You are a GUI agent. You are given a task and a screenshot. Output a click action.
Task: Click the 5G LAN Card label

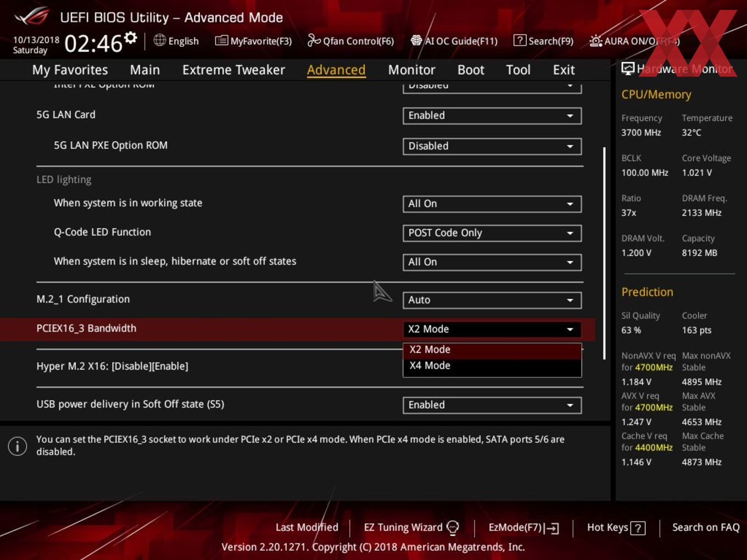click(x=66, y=115)
